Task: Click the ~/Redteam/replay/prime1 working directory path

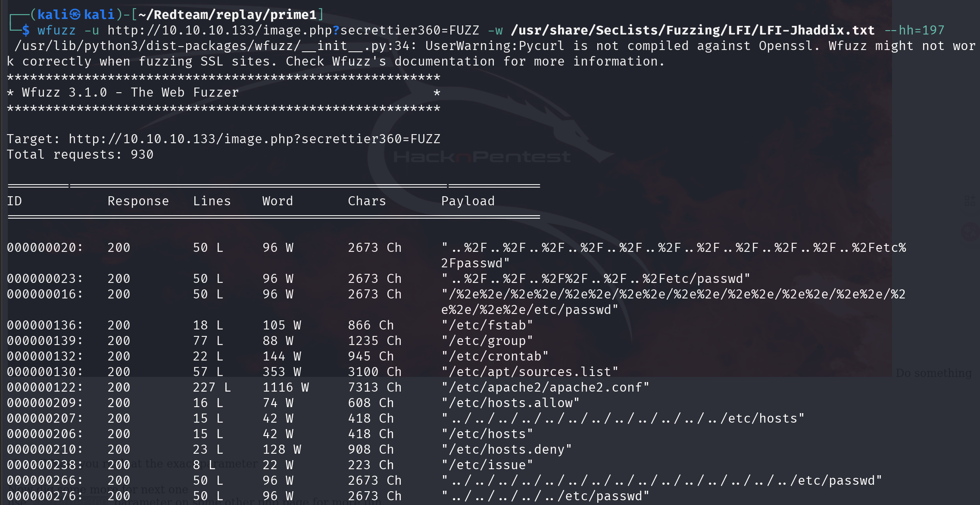Action: point(228,15)
